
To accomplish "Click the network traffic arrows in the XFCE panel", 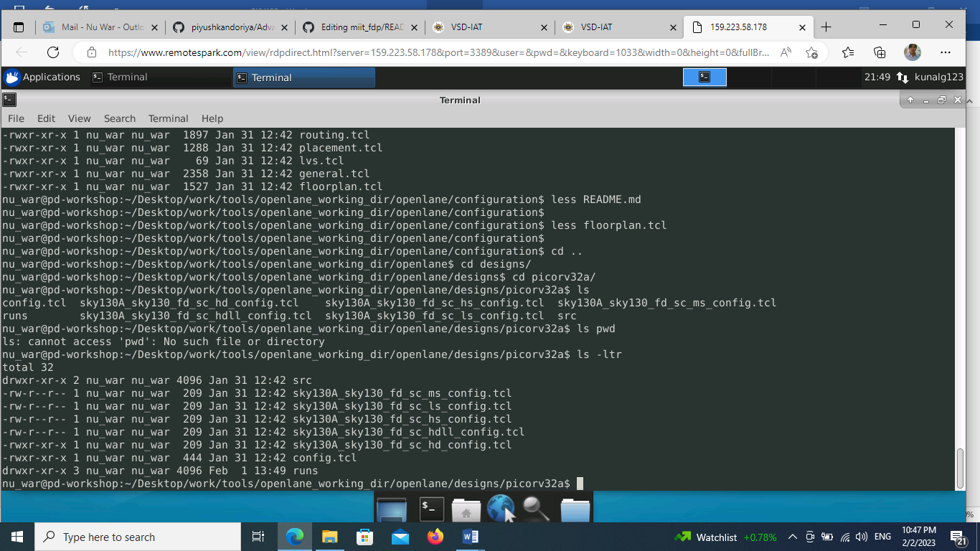I will tap(902, 77).
